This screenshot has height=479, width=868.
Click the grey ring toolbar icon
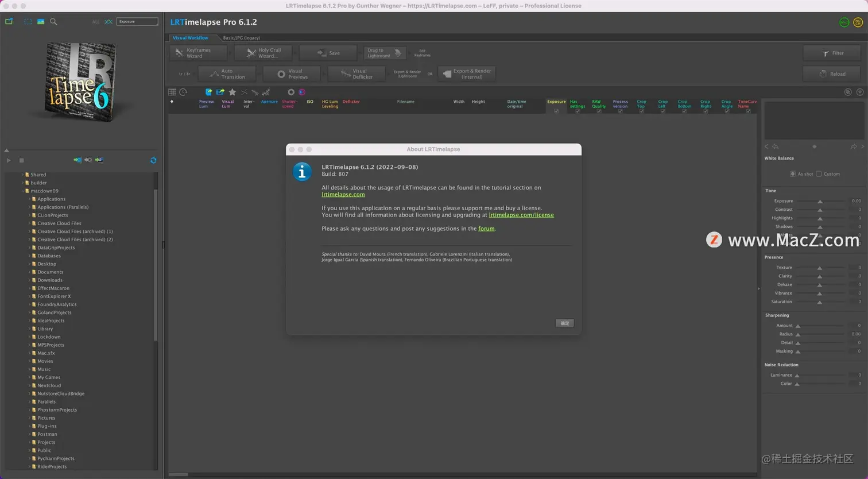(x=291, y=92)
